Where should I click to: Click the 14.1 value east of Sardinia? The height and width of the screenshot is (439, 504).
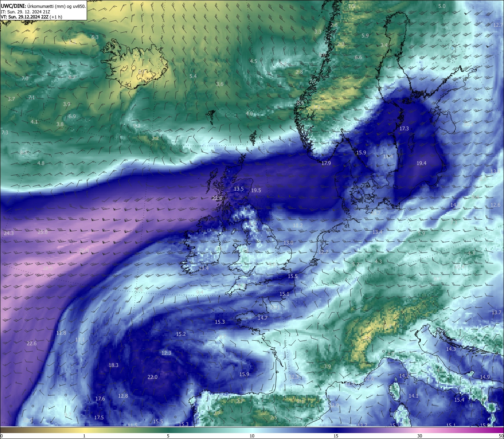(413, 396)
